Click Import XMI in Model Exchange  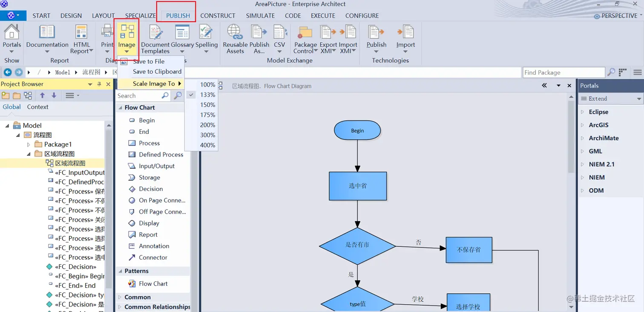pyautogui.click(x=348, y=39)
